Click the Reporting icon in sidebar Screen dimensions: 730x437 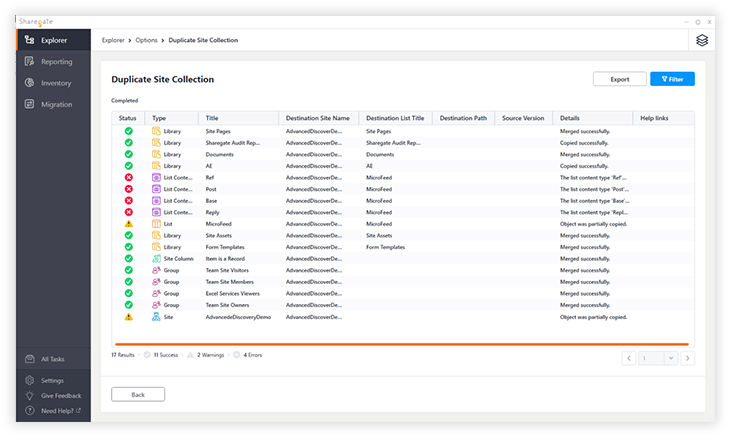29,61
